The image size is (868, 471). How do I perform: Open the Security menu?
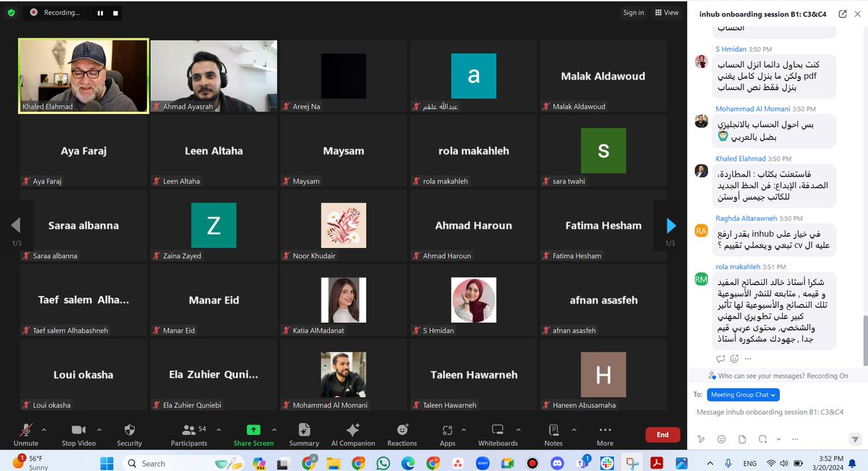129,434
